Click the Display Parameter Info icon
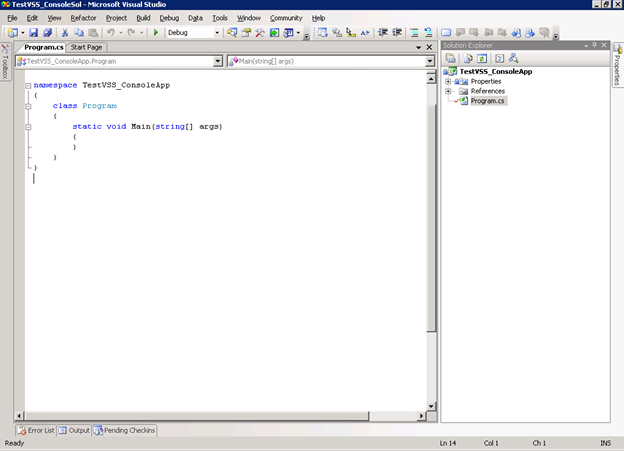 [x=337, y=33]
